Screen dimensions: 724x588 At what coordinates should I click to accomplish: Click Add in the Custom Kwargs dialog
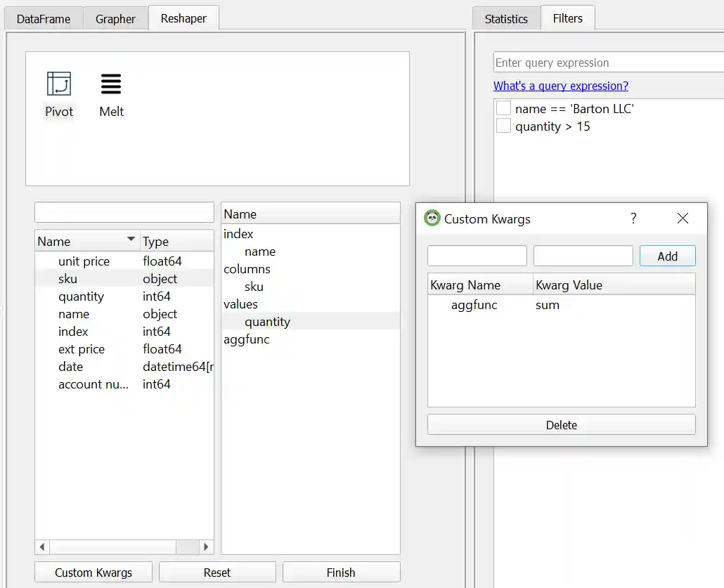(x=667, y=255)
